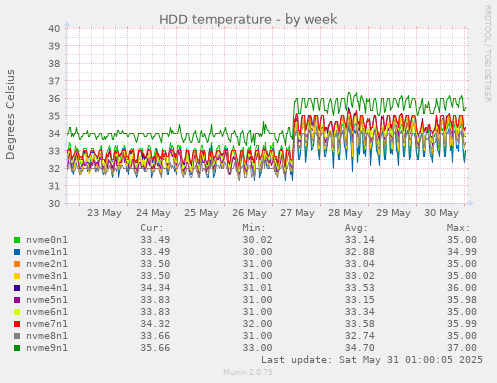This screenshot has width=497, height=383.
Task: Click the 27 May x-axis label
Action: (x=297, y=213)
